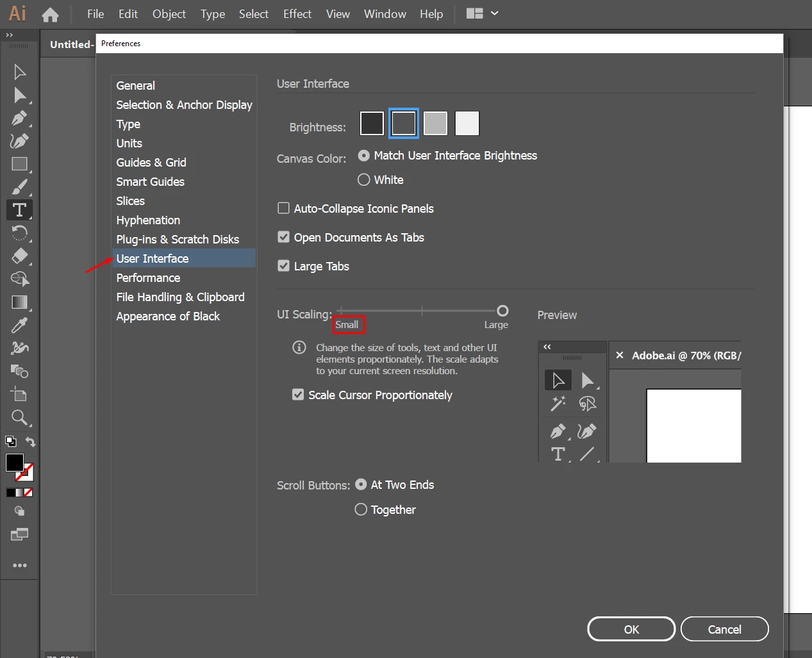Select the Curvature tool in main toolbar

[19, 141]
